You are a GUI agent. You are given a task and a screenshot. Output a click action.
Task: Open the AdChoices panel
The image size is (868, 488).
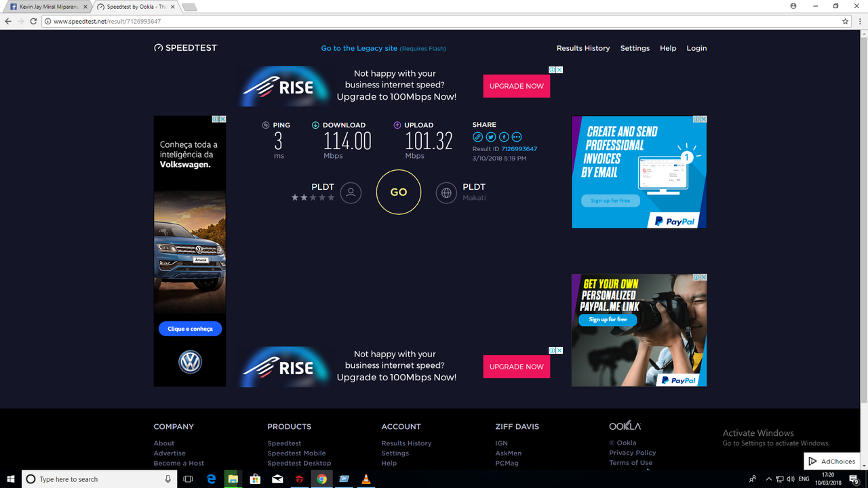(x=831, y=461)
